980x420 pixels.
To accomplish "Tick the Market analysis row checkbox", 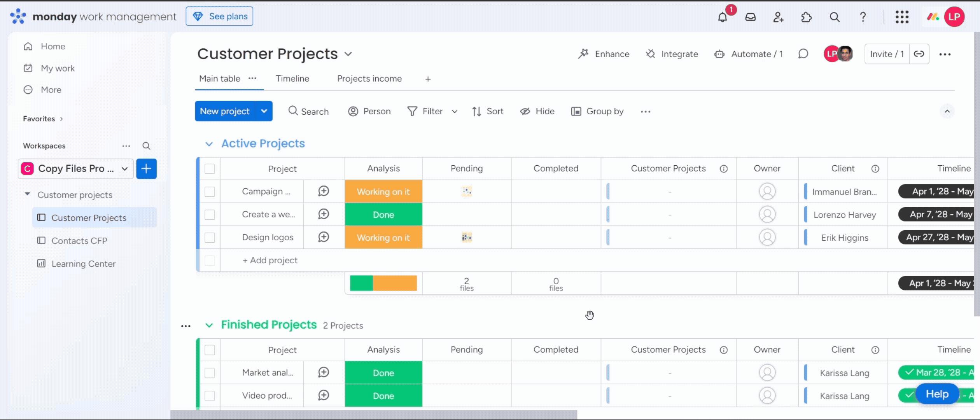I will [x=210, y=373].
